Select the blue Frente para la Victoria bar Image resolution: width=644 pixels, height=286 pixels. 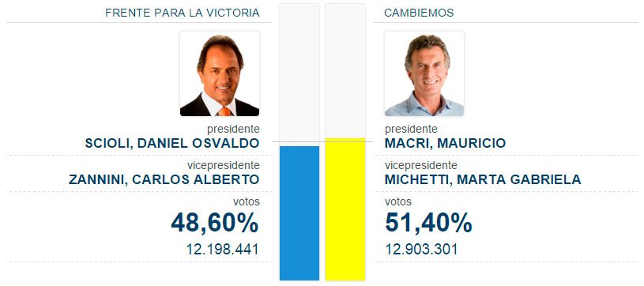coord(299,213)
